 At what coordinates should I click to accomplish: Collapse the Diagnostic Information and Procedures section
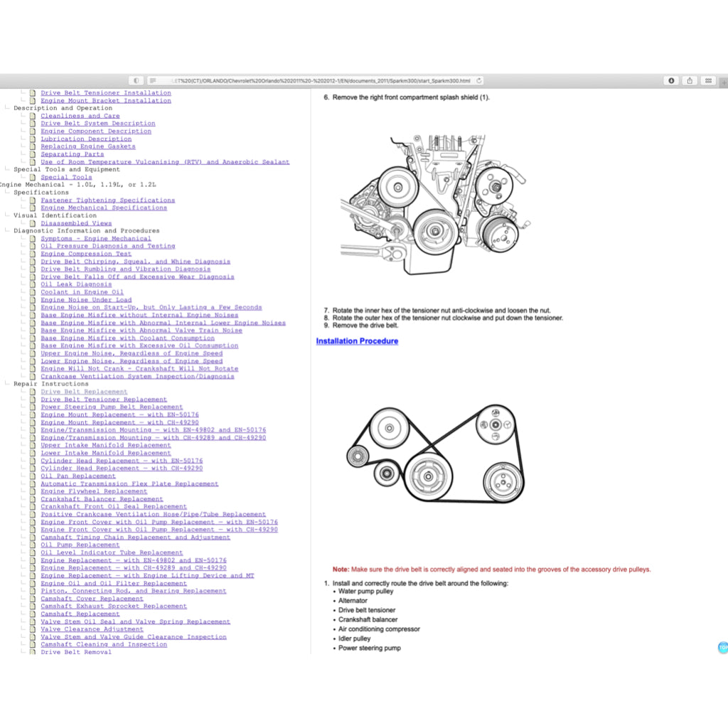[x=6, y=230]
